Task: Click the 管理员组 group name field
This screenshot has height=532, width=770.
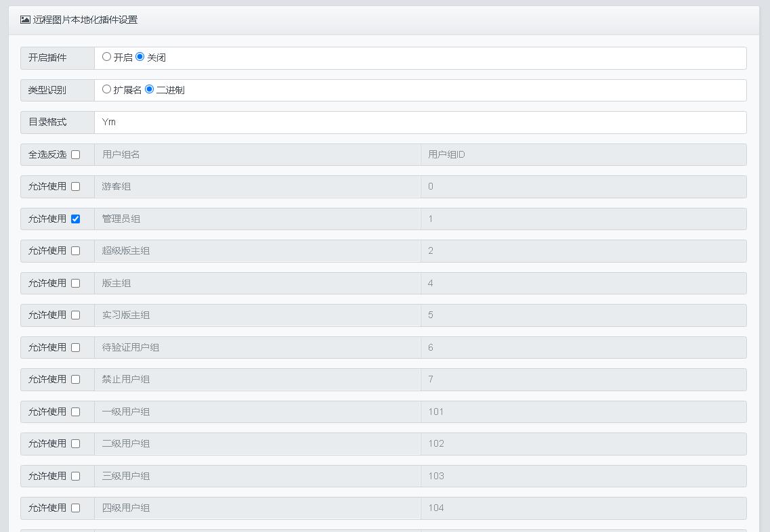Action: (x=257, y=219)
